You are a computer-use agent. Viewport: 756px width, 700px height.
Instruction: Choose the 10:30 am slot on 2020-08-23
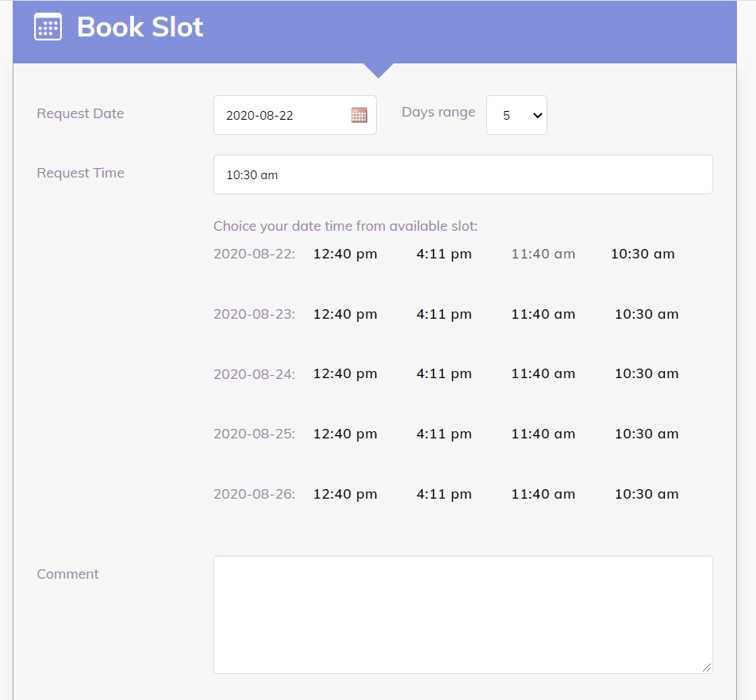point(646,314)
